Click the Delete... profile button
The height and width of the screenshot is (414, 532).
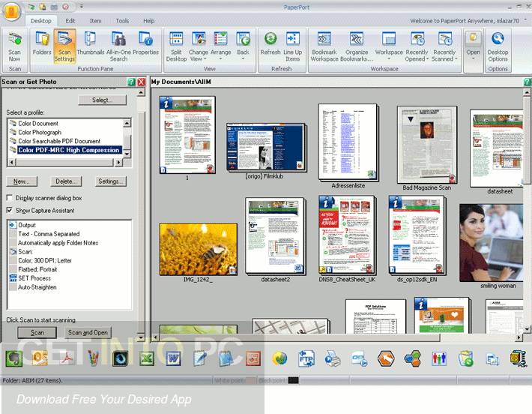(x=66, y=181)
